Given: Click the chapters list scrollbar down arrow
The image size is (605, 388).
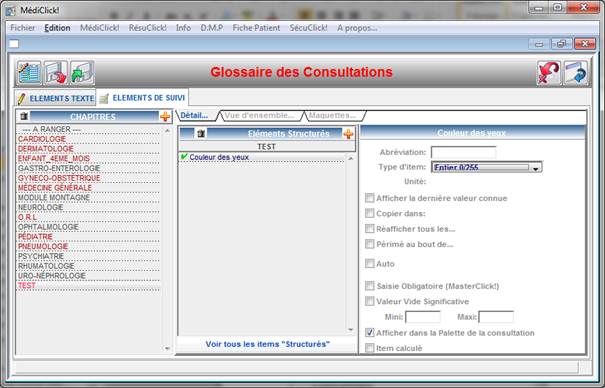Looking at the screenshot, I should 167,348.
